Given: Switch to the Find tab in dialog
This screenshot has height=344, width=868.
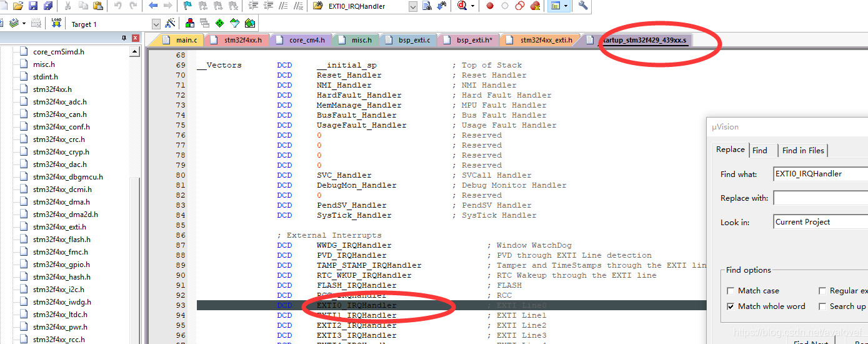Looking at the screenshot, I should pos(760,150).
